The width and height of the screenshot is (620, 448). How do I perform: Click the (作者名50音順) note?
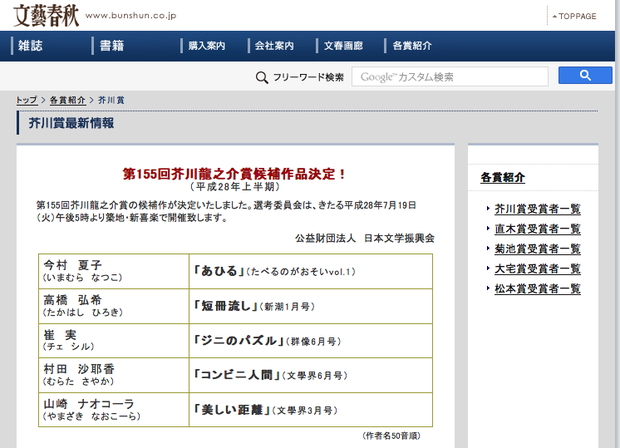391,436
